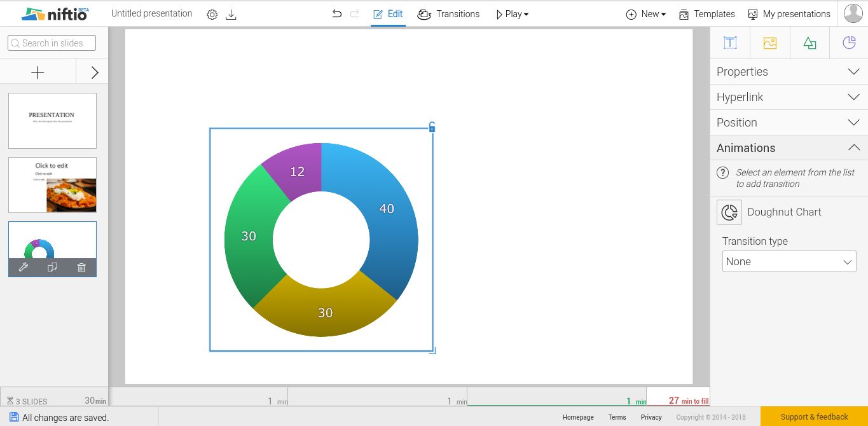Expand the Hyperlink section
Viewport: 868px width, 426px height.
point(789,97)
